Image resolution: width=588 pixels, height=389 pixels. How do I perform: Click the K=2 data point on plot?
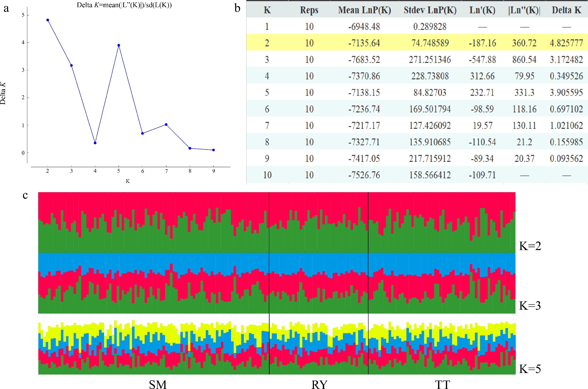click(x=48, y=20)
